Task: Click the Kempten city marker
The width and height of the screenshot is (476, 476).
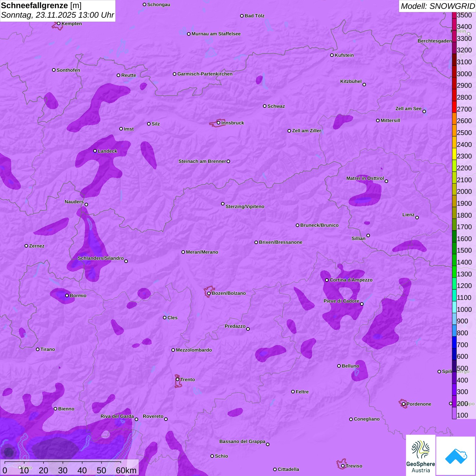Action: point(58,23)
